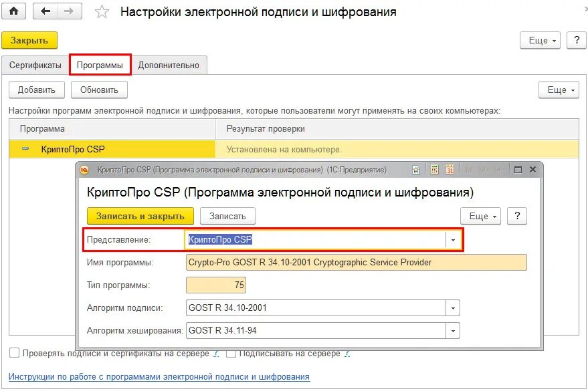This screenshot has height=391, width=588.
Task: Click the yellow Закрыть button
Action: pyautogui.click(x=29, y=40)
